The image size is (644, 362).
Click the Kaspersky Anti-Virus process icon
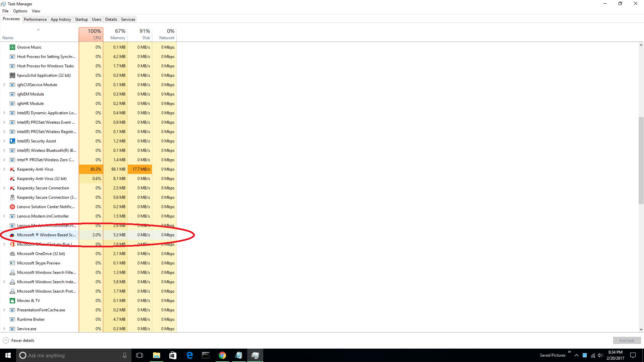coord(12,169)
